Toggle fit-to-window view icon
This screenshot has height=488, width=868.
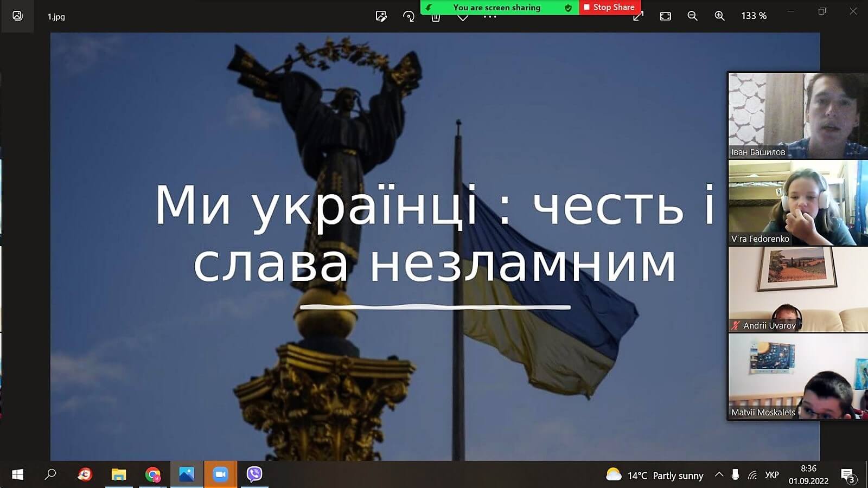pyautogui.click(x=665, y=16)
